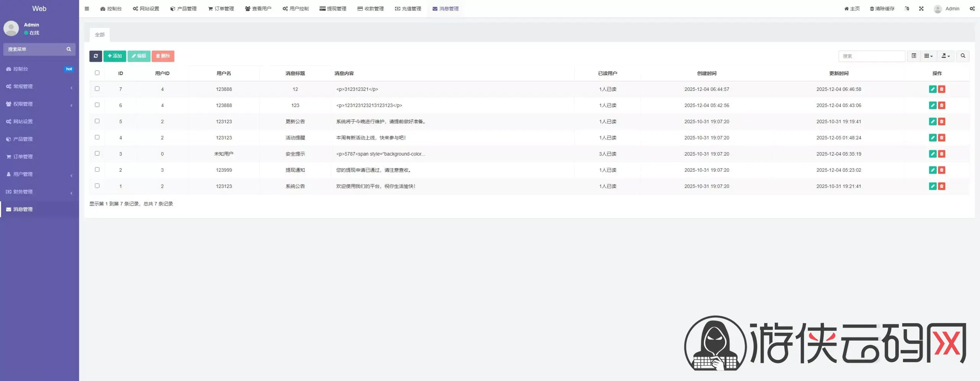
Task: Click the 清除缓存 link
Action: pyautogui.click(x=882, y=8)
